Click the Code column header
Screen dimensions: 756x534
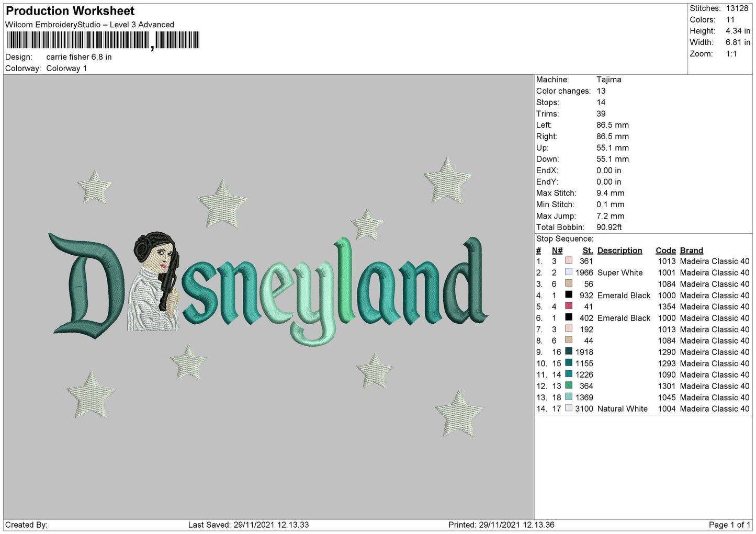tap(665, 251)
